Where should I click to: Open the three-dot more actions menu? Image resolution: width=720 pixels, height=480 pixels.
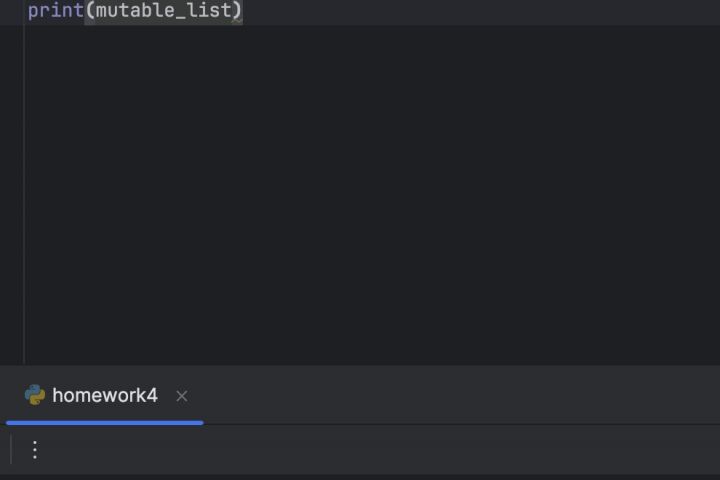(x=35, y=450)
